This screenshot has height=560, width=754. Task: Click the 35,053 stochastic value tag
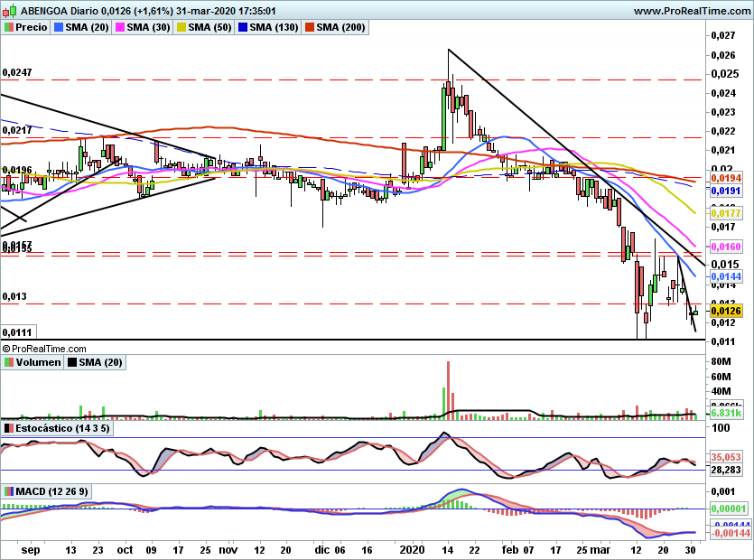click(726, 457)
